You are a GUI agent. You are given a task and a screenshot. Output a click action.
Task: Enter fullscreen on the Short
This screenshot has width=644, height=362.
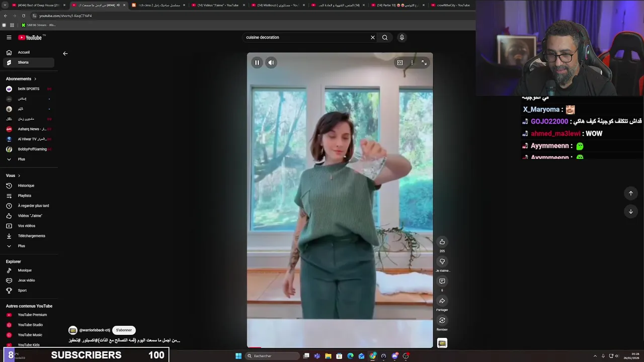click(424, 63)
